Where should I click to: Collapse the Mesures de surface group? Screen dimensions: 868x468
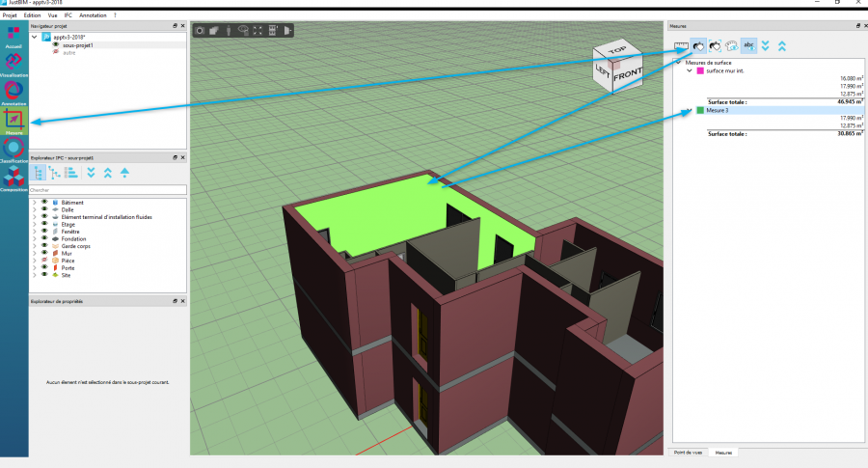[679, 63]
